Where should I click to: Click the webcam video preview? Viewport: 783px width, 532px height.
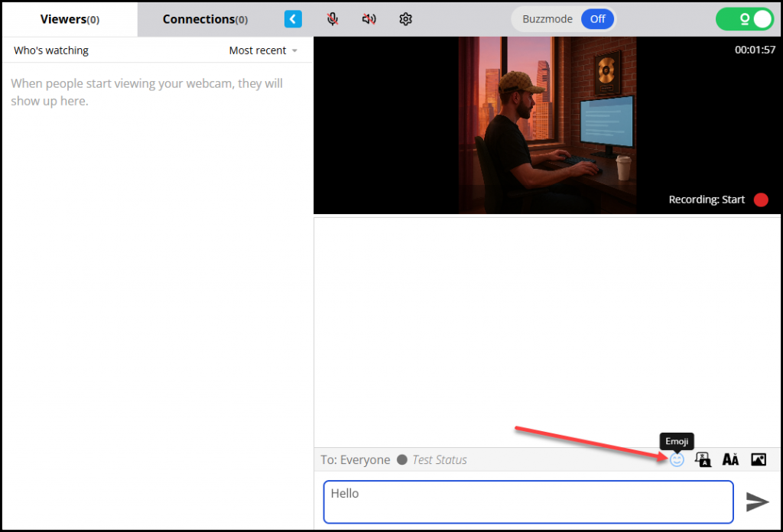(x=547, y=125)
